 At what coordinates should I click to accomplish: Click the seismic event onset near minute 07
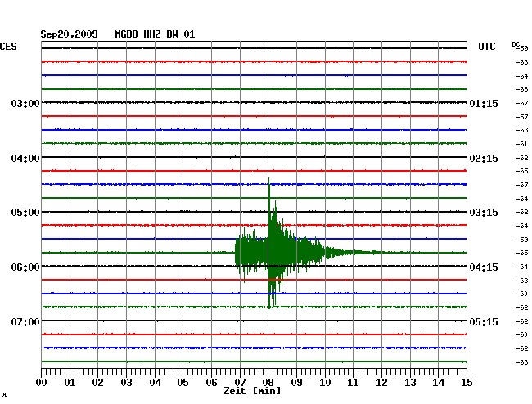click(237, 253)
